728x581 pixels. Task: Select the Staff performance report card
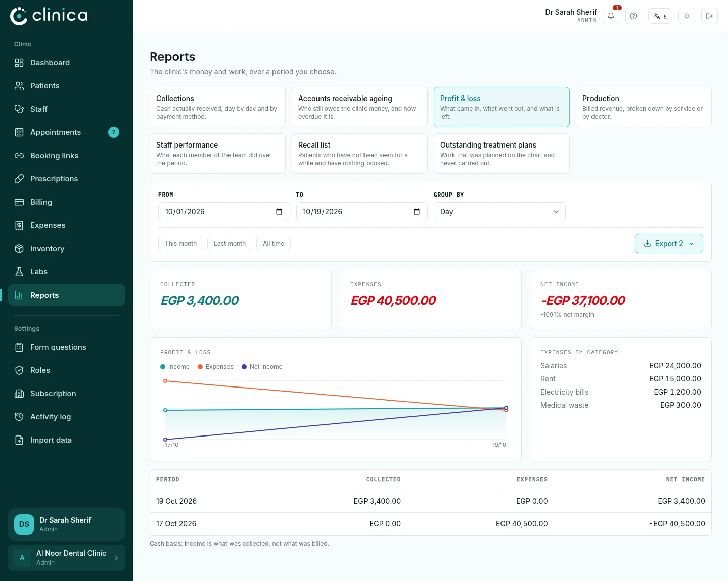point(217,154)
